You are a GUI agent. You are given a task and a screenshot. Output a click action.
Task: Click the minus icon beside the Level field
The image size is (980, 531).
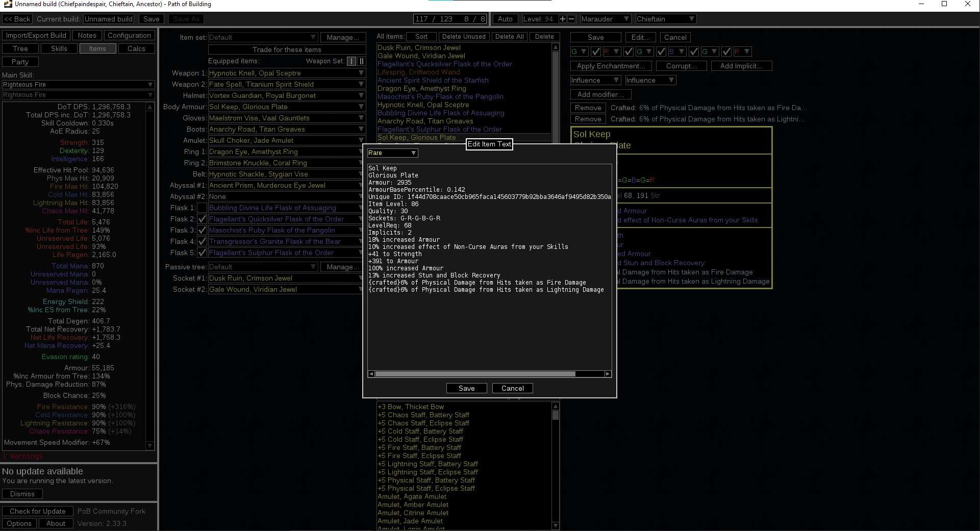click(x=571, y=19)
